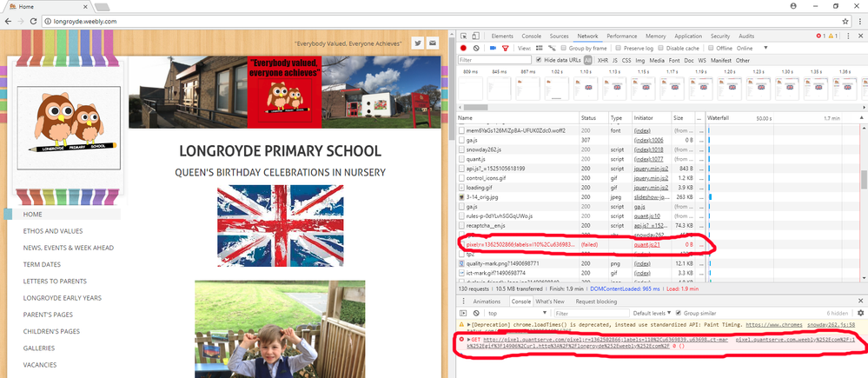Open the Audits tab
Image resolution: width=868 pixels, height=378 pixels.
point(746,36)
